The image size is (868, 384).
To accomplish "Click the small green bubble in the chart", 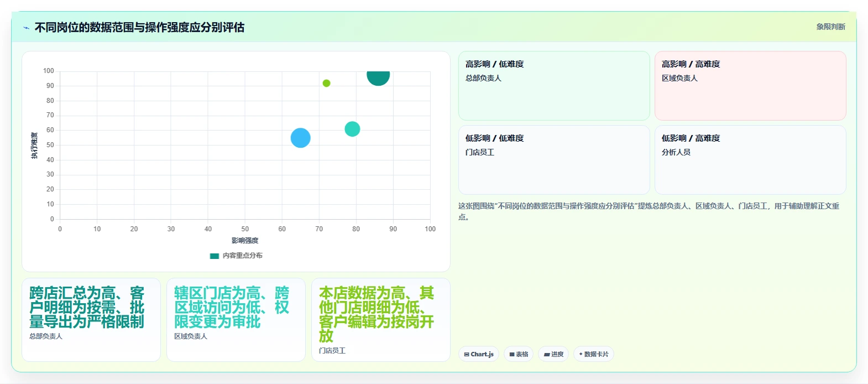I will pyautogui.click(x=326, y=83).
